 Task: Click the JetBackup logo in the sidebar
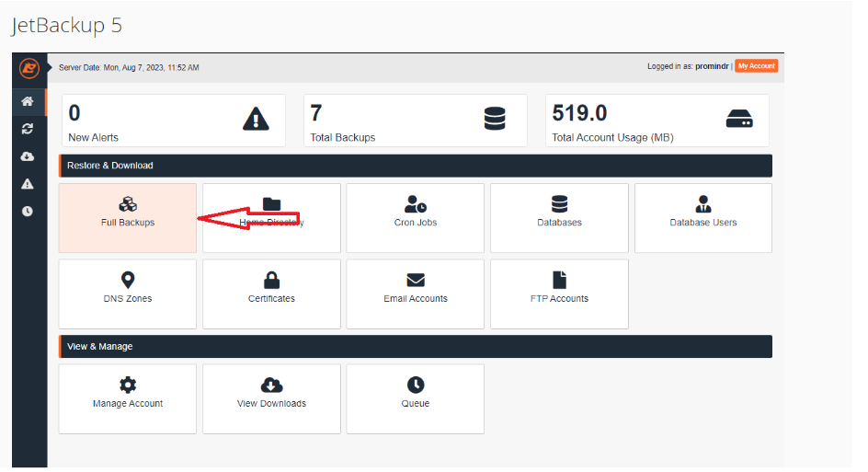(x=29, y=68)
